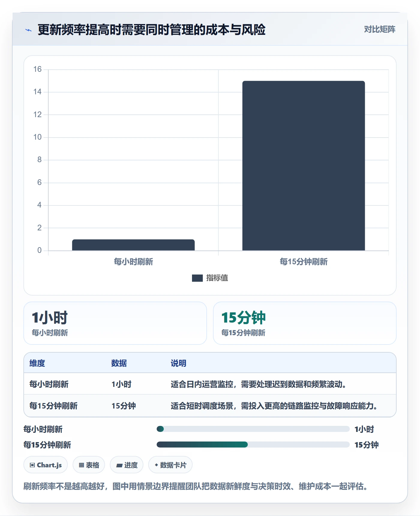Click the 每小时刷新 progress bar
This screenshot has width=420, height=516.
[253, 429]
